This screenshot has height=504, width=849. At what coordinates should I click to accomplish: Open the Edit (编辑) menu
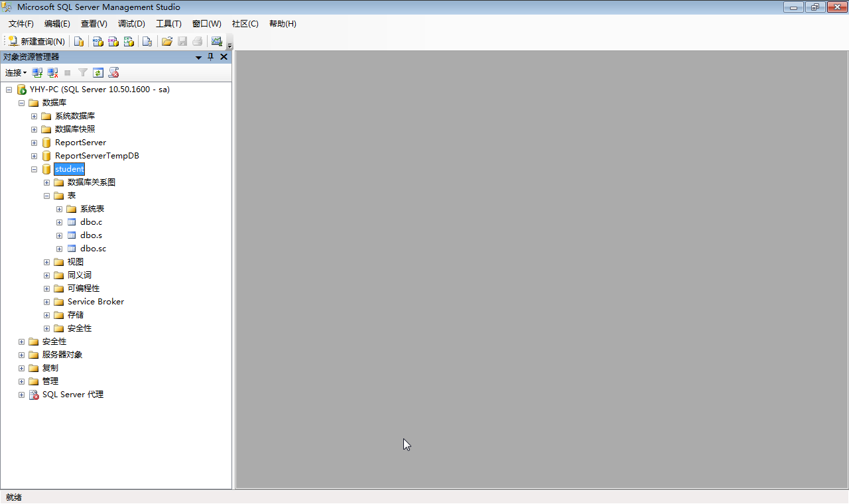click(x=57, y=24)
